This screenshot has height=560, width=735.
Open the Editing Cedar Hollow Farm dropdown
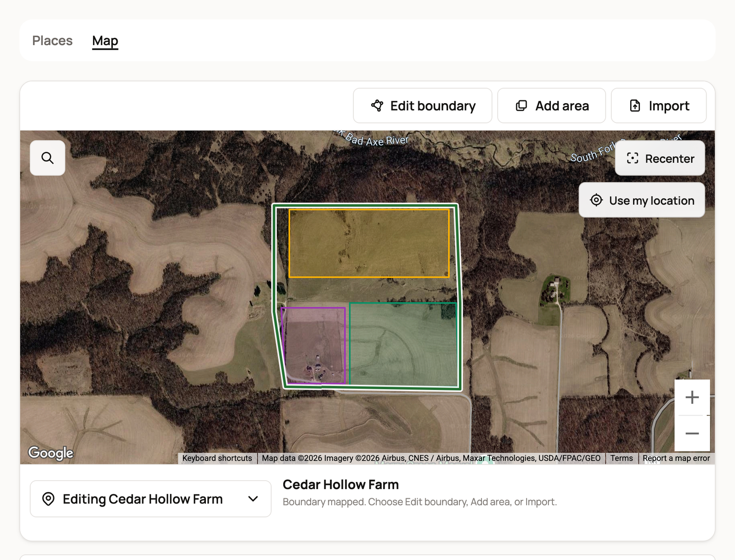[x=150, y=499]
